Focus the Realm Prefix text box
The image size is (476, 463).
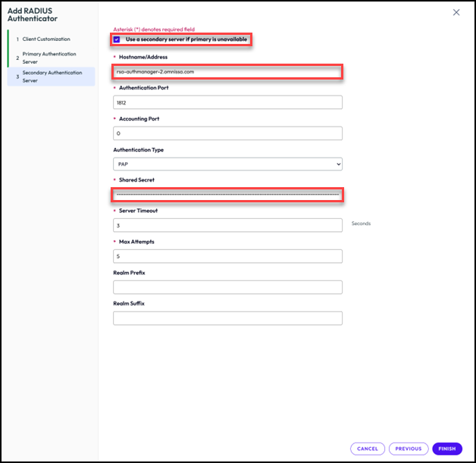[227, 287]
